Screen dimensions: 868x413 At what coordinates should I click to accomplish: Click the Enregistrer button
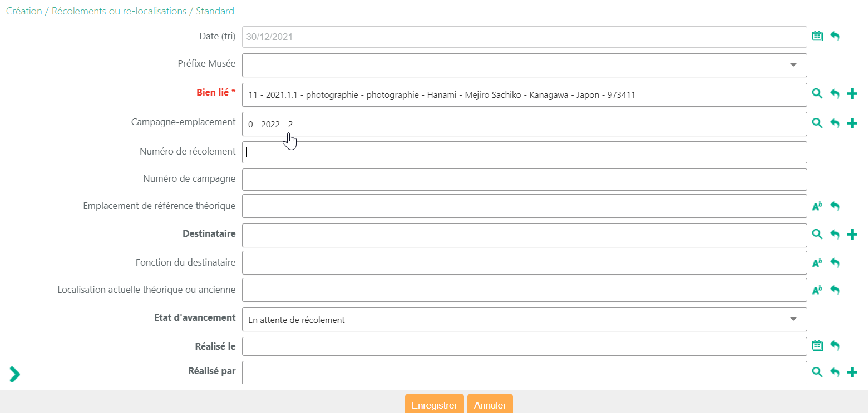pos(434,405)
